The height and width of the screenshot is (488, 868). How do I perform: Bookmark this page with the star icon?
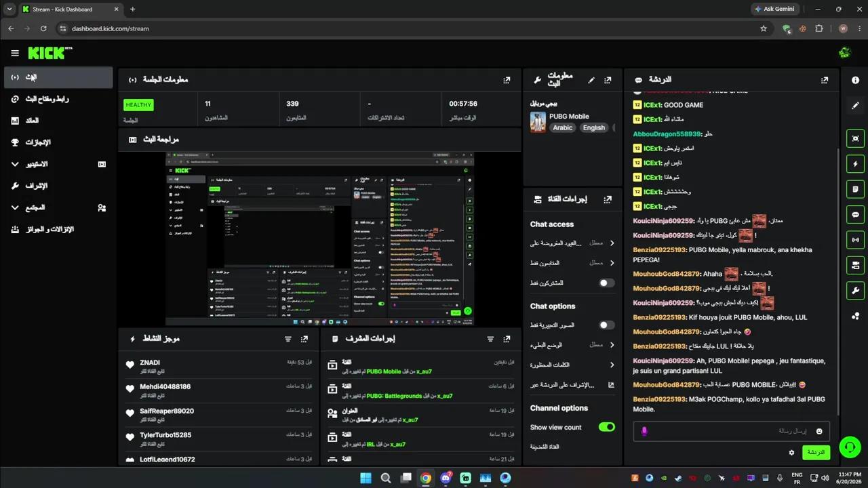(764, 28)
